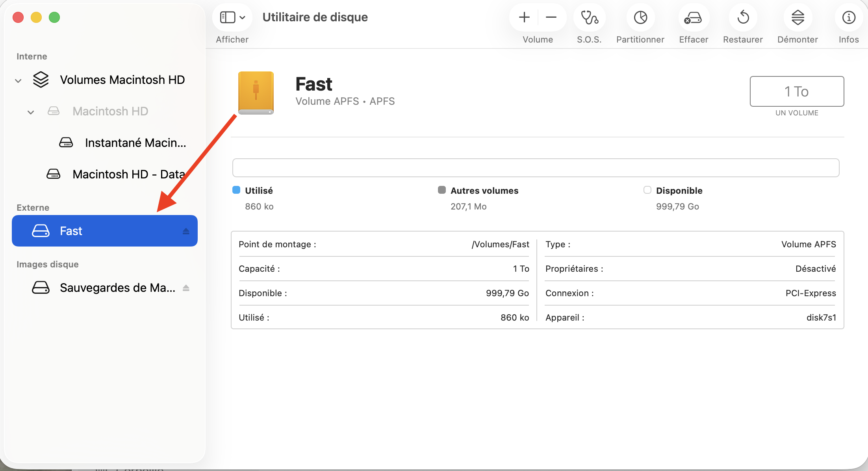The width and height of the screenshot is (868, 471).
Task: Eject the Fast external drive
Action: click(186, 231)
